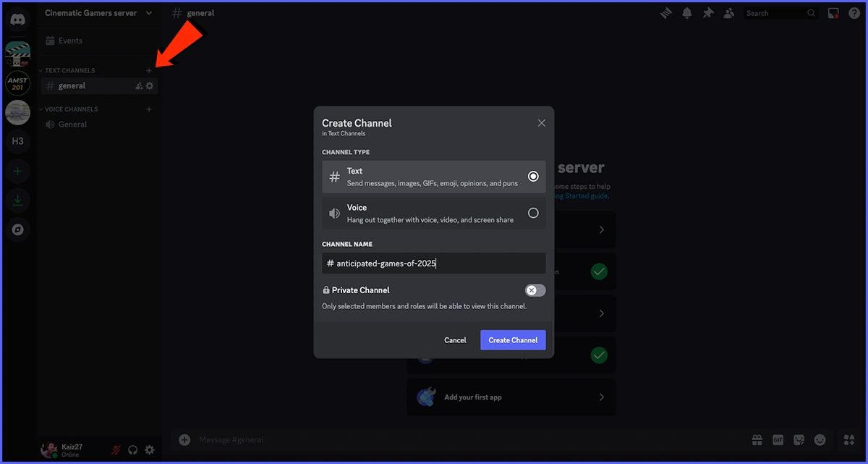
Task: Click Cancel in the Create Channel dialog
Action: [455, 340]
